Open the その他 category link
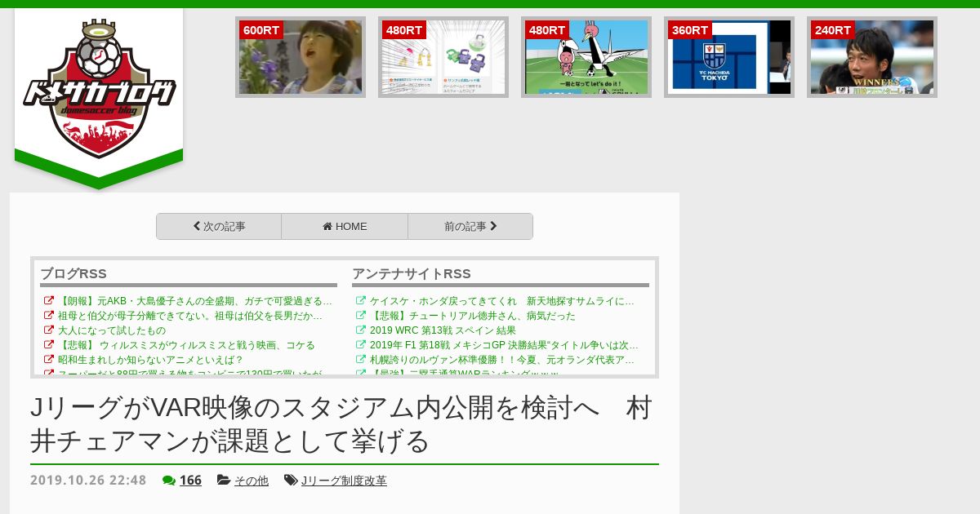 pyautogui.click(x=252, y=481)
